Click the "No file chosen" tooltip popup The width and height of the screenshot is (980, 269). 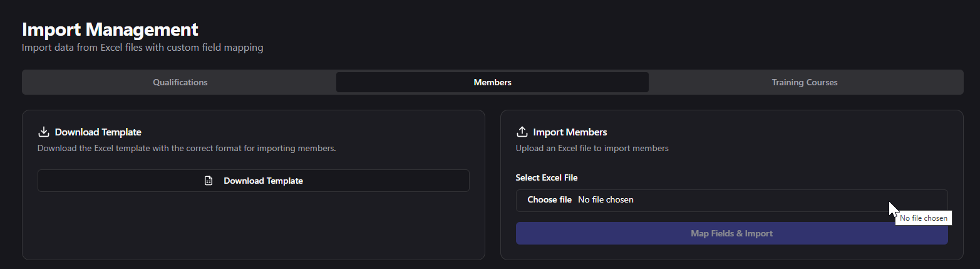pyautogui.click(x=923, y=218)
